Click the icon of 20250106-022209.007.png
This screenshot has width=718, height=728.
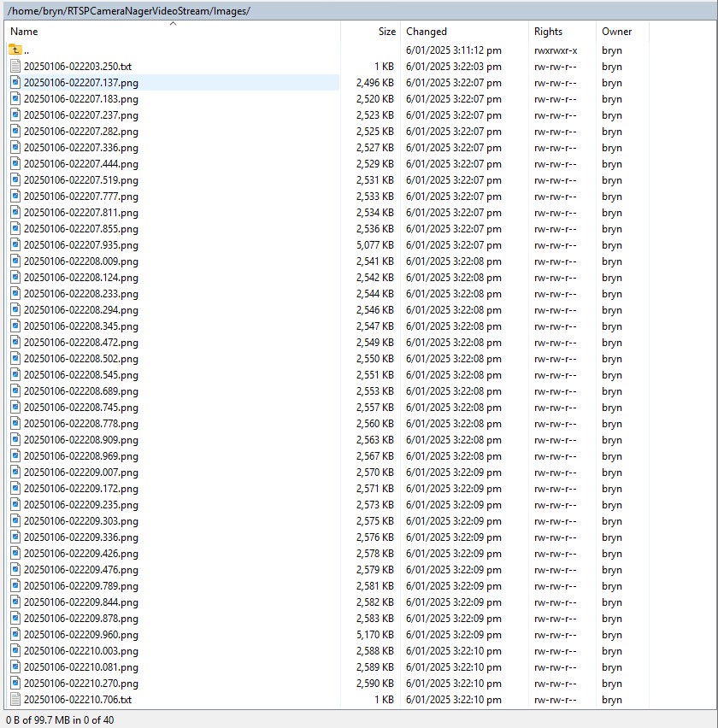[x=15, y=473]
